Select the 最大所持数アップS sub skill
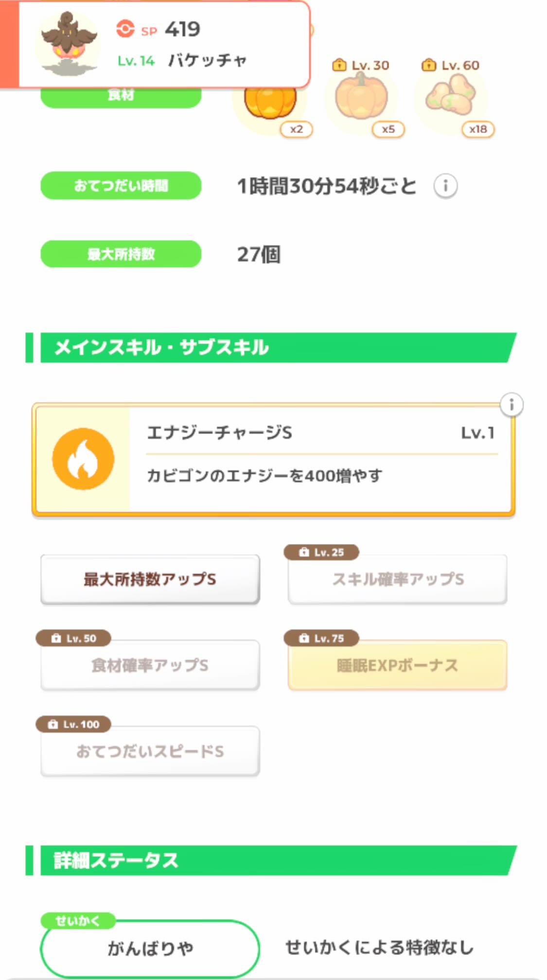Viewport: 547px width, 980px height. 150,579
